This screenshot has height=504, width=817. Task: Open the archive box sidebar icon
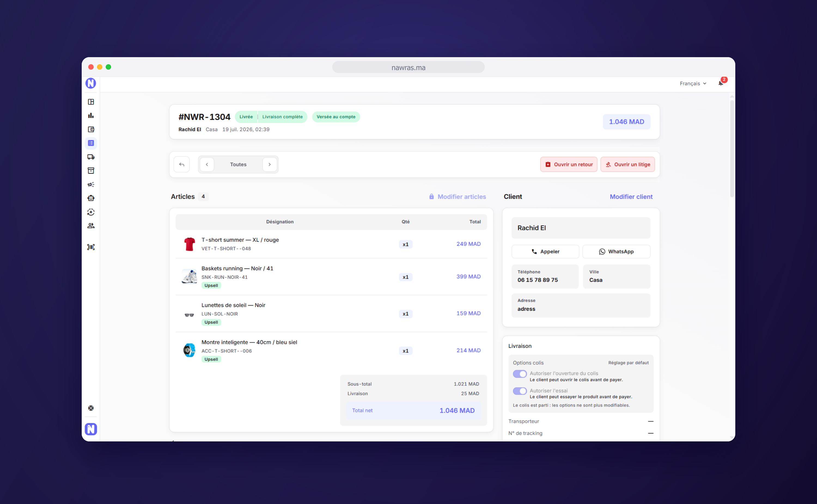[91, 171]
